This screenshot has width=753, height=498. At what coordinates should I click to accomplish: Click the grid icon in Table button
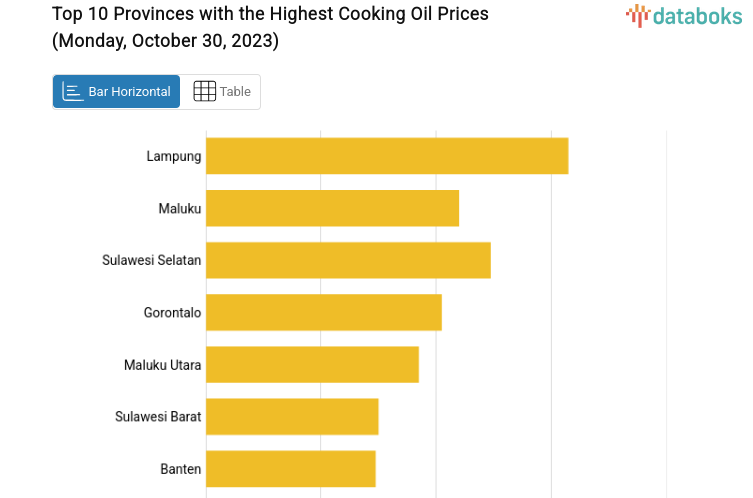click(x=204, y=92)
